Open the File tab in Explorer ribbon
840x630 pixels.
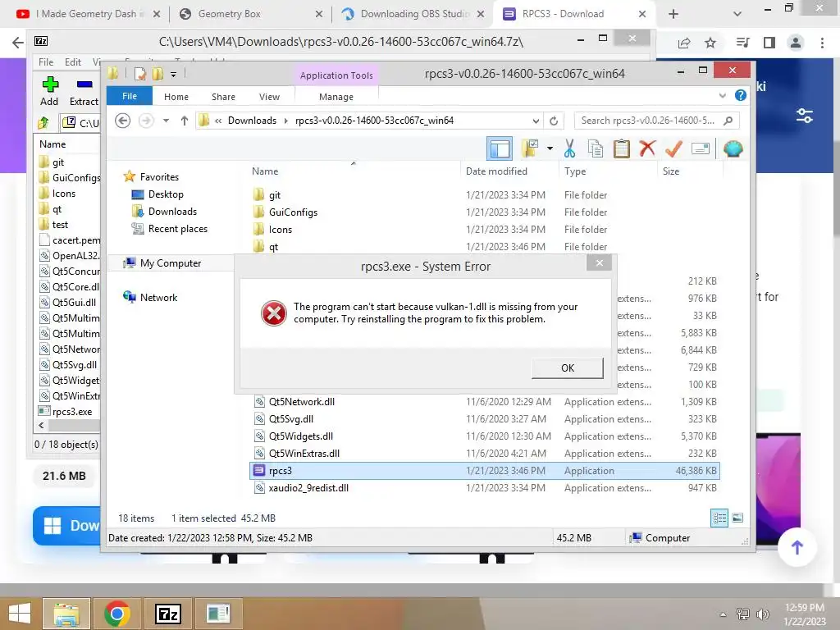(130, 96)
